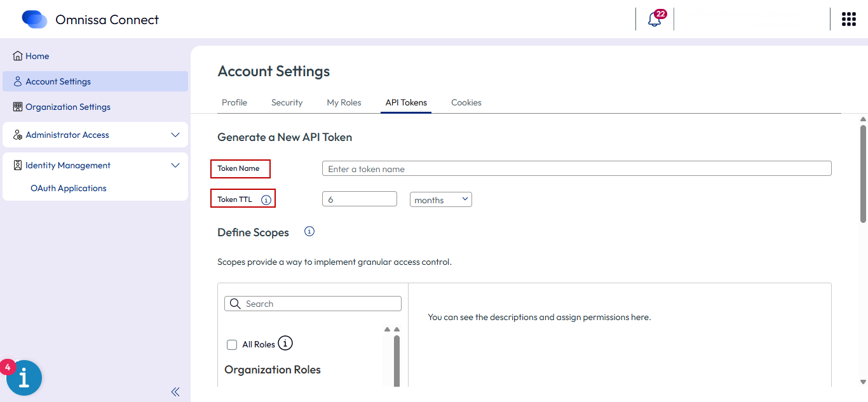Click the Token TTL info icon

click(266, 200)
